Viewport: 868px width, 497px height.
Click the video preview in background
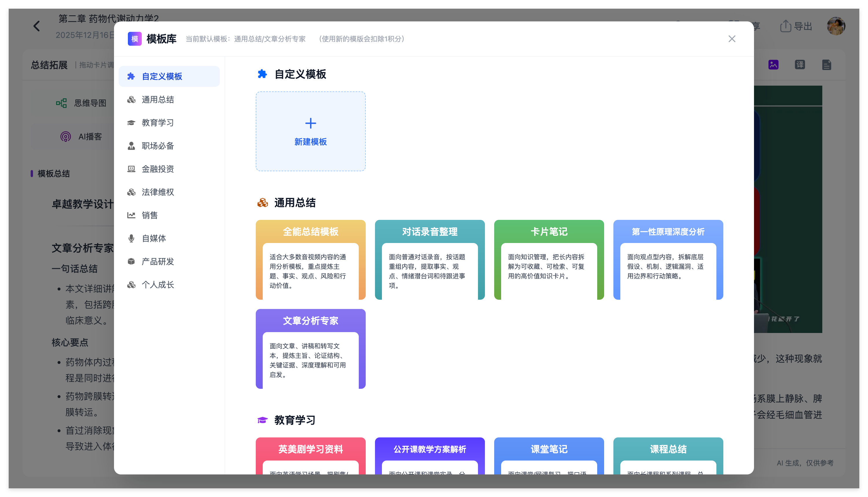[x=788, y=209]
